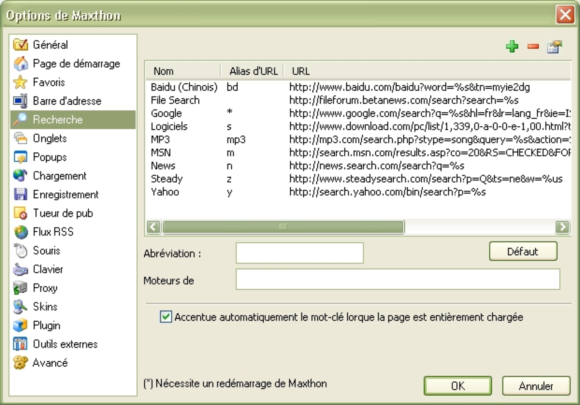Click the Général checkmark icon
This screenshot has height=405, width=580.
pyautogui.click(x=20, y=45)
